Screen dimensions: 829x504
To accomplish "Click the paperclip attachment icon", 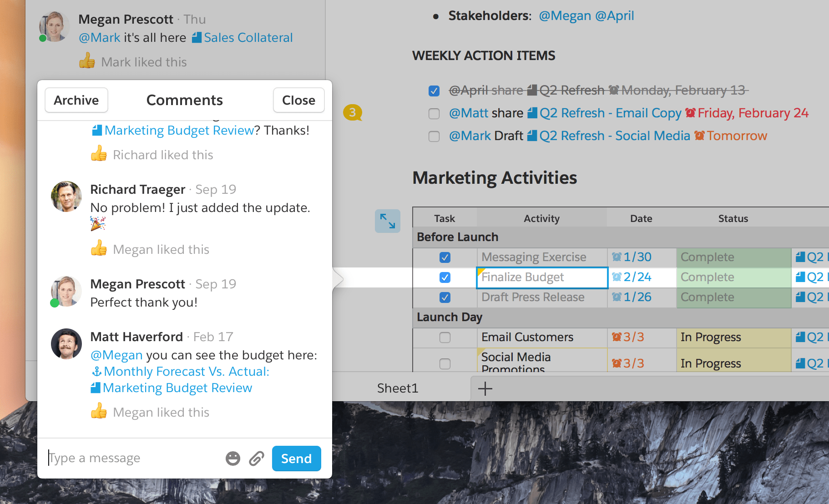I will [x=257, y=459].
